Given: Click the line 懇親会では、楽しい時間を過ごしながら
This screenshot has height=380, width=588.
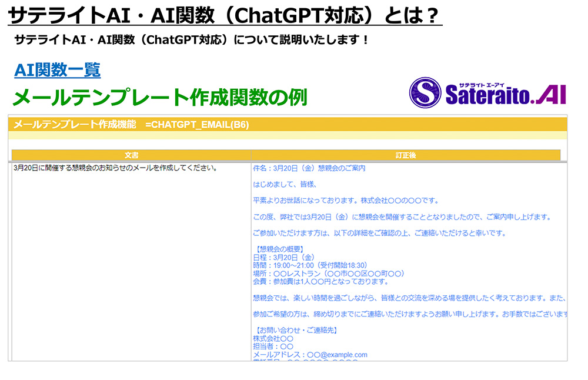Looking at the screenshot, I should (x=409, y=298).
